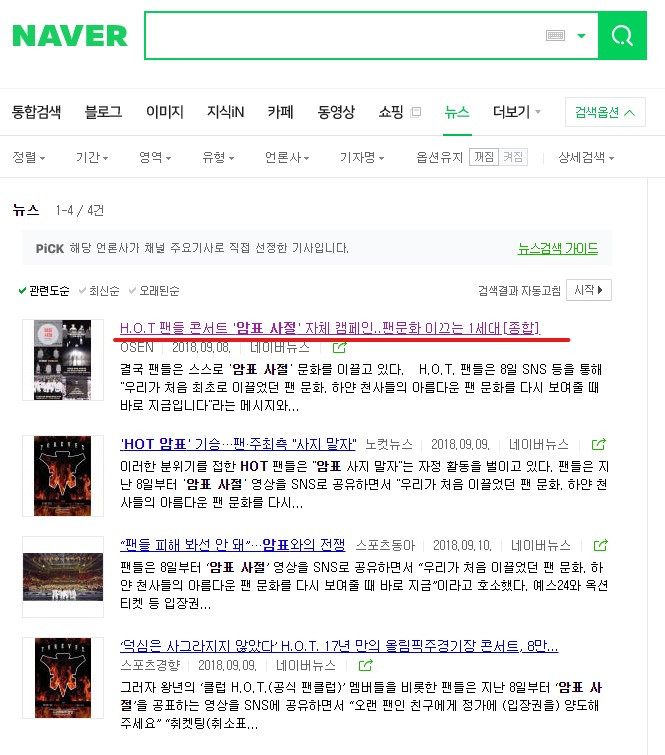The image size is (665, 755).
Task: Click the share icon on the OSEN article
Action: 339,347
